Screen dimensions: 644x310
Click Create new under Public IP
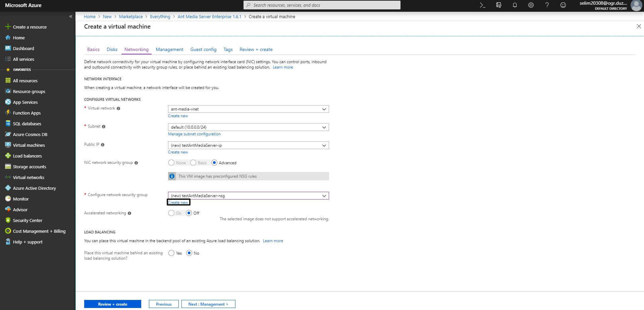click(178, 152)
